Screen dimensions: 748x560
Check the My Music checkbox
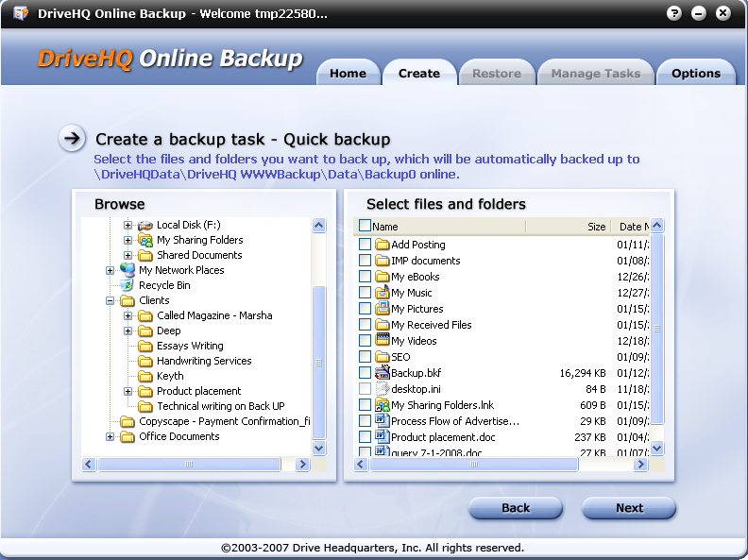click(x=365, y=293)
